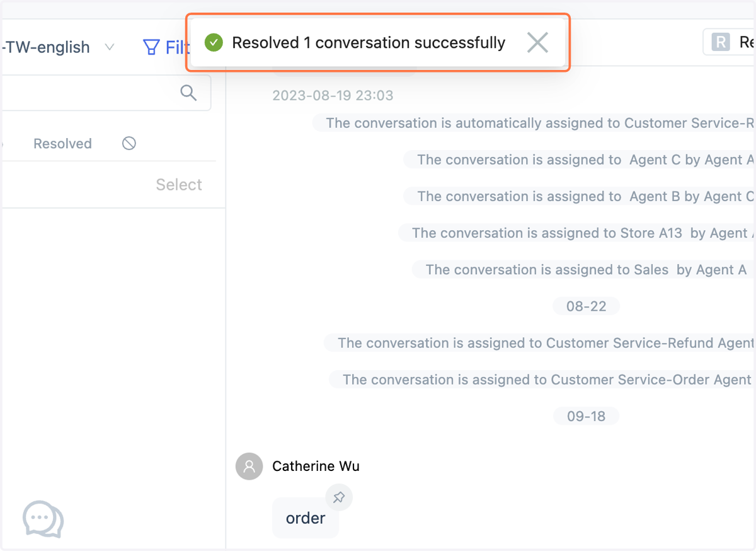Focus the conversation search field
The width and height of the screenshot is (756, 551).
(x=106, y=93)
